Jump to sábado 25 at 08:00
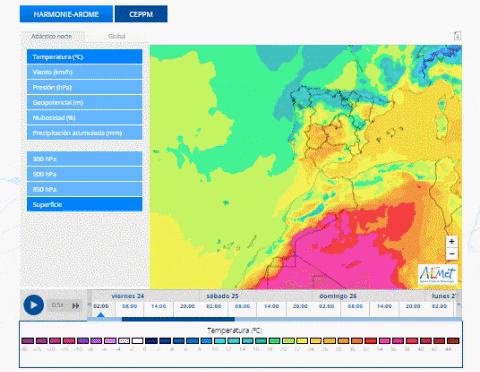This screenshot has width=480, height=372. (242, 306)
